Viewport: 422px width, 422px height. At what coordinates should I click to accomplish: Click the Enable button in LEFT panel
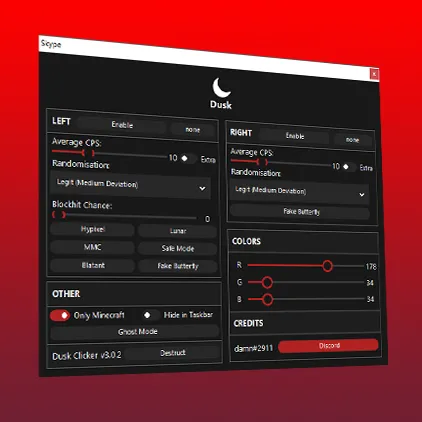pyautogui.click(x=122, y=125)
